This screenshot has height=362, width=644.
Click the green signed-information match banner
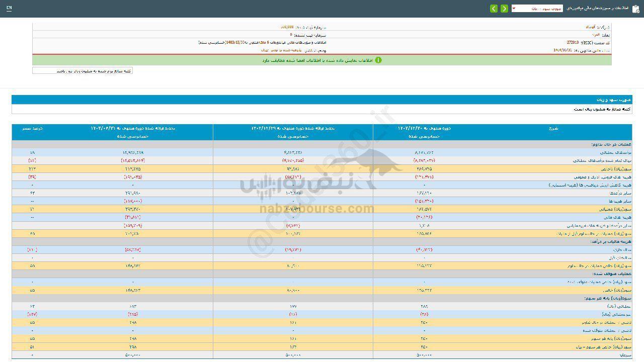point(322,60)
